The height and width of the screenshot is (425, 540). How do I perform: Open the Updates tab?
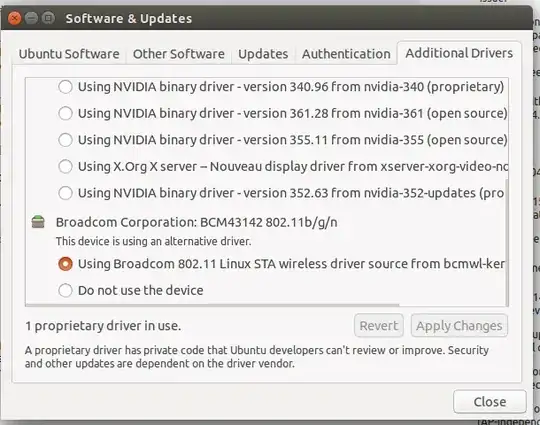coord(263,54)
